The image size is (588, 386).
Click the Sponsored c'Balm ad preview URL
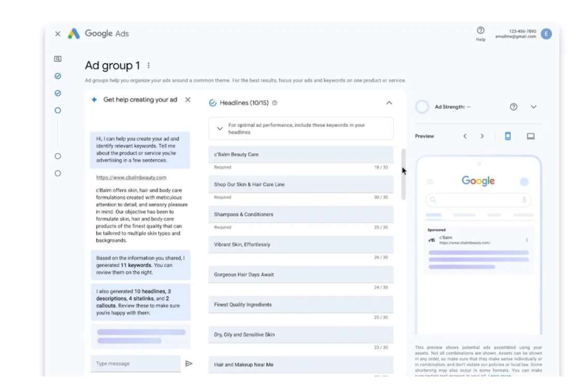click(465, 243)
